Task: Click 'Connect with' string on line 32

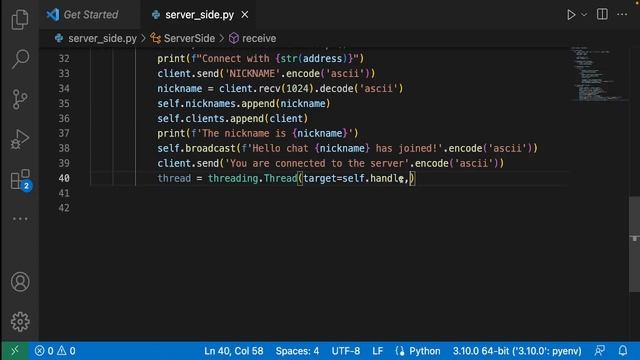Action: click(x=236, y=59)
